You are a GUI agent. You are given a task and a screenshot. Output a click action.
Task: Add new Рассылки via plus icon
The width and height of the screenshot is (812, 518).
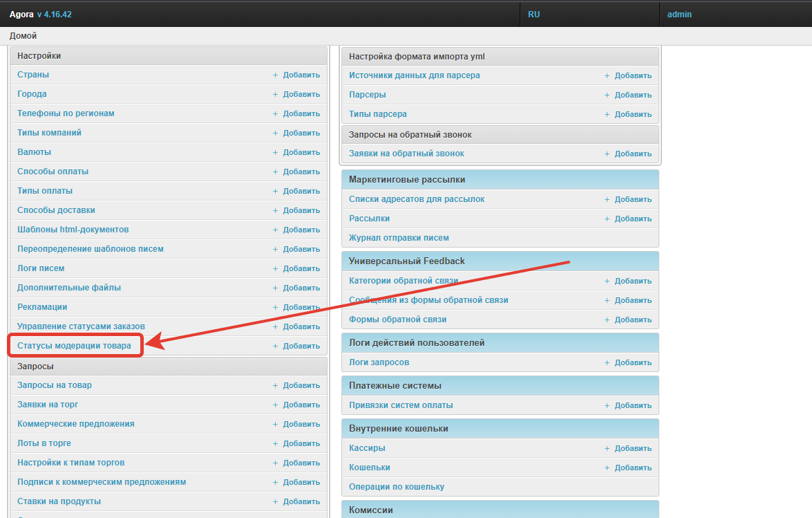click(x=607, y=219)
